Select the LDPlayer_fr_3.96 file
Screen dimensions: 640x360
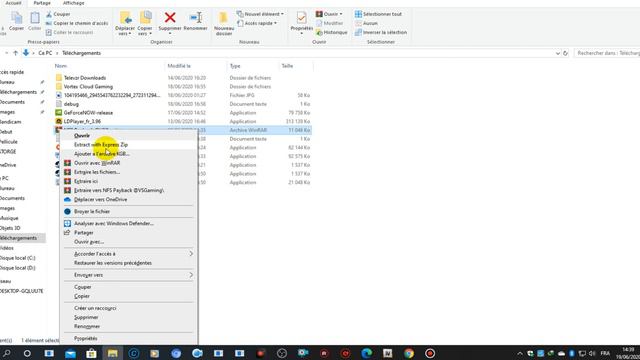(x=82, y=121)
